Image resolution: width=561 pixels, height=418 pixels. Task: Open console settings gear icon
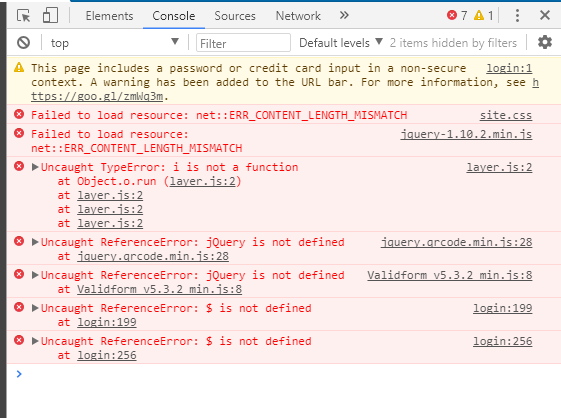point(545,42)
